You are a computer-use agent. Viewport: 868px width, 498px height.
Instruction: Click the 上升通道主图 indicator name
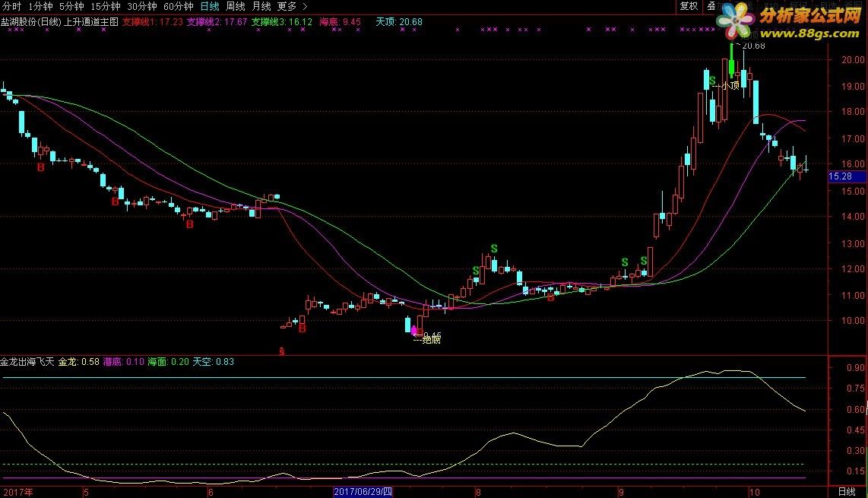[x=92, y=22]
